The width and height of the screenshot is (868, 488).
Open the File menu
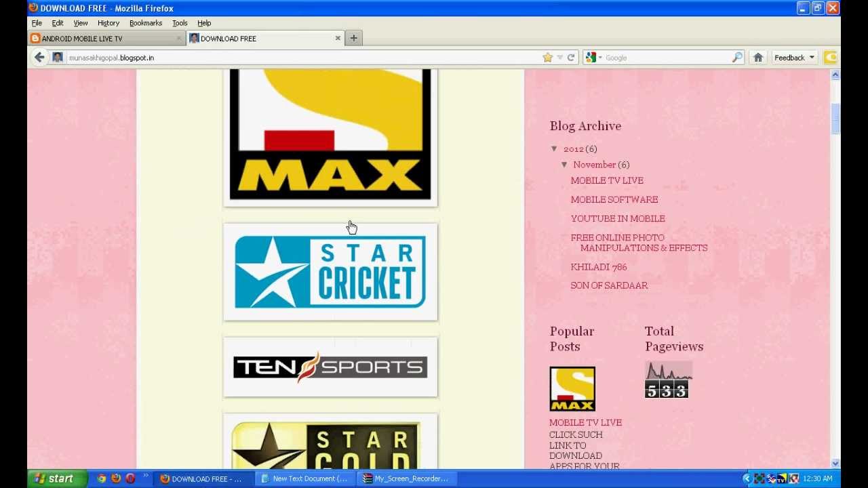click(37, 23)
